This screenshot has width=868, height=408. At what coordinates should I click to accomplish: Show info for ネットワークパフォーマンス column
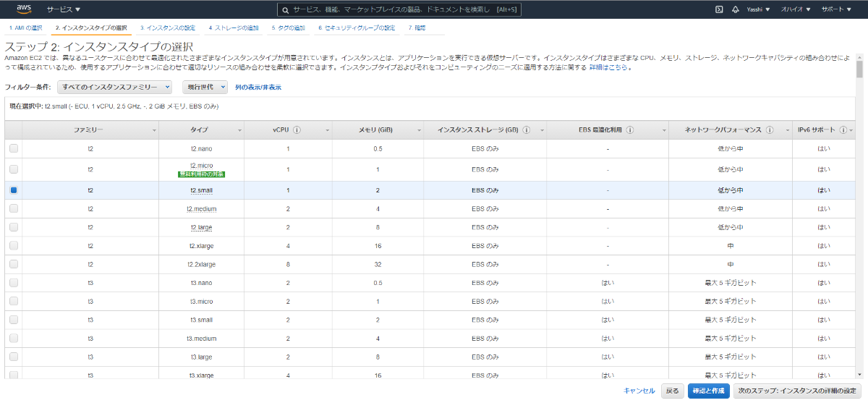768,130
